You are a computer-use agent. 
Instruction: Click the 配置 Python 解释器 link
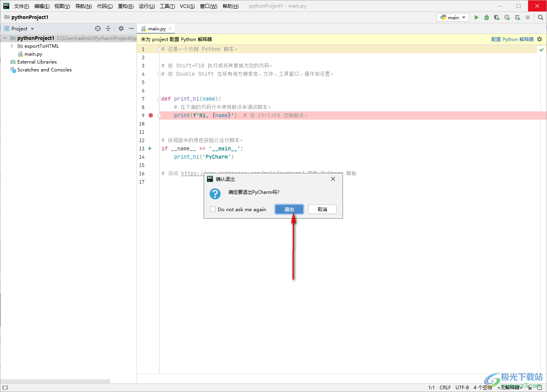point(512,39)
